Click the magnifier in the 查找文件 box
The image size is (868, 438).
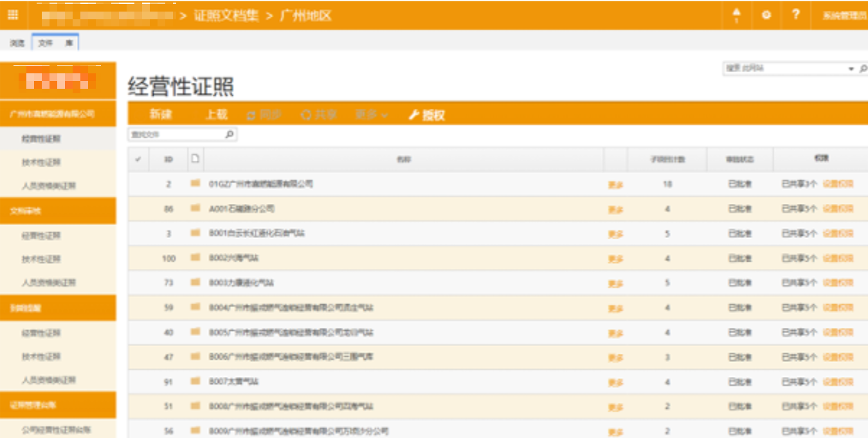click(230, 134)
